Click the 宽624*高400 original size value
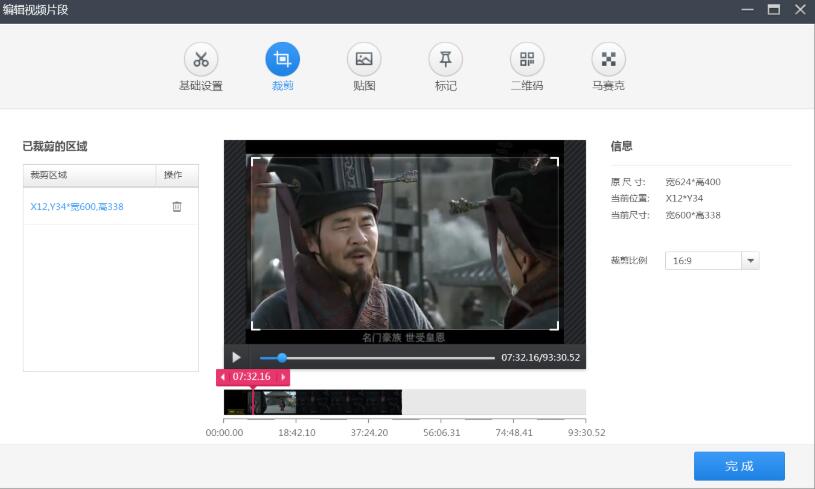815x489 pixels. pos(693,182)
